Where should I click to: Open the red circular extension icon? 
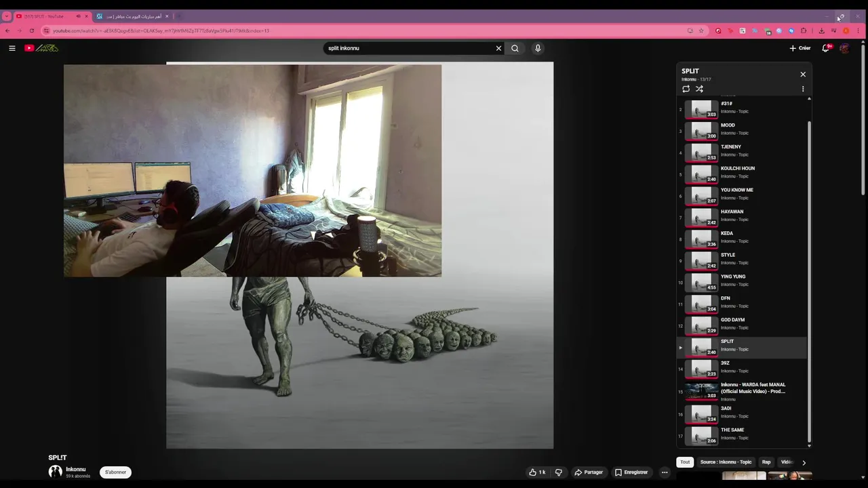click(718, 30)
